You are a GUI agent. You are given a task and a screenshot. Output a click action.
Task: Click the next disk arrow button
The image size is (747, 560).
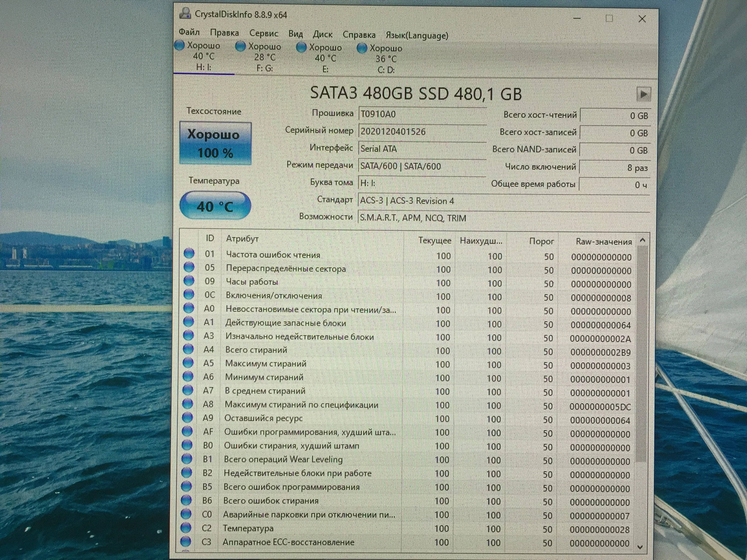pyautogui.click(x=643, y=94)
